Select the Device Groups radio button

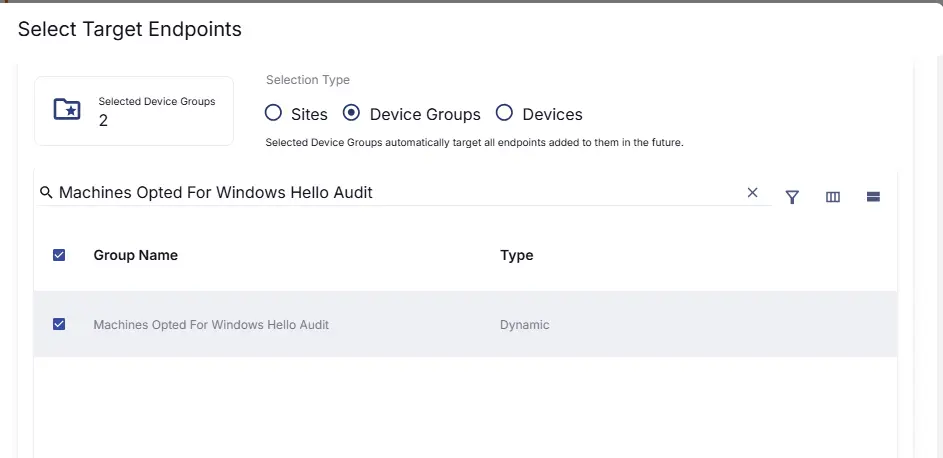click(351, 113)
